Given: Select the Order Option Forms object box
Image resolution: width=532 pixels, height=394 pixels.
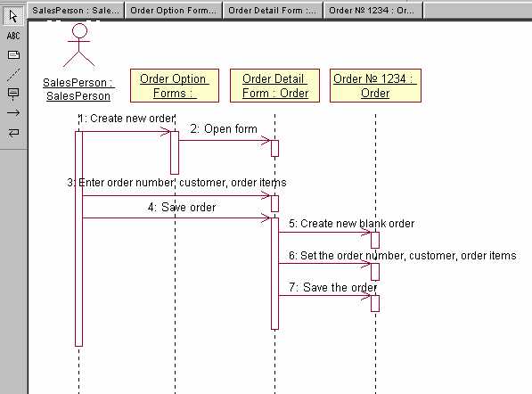Looking at the screenshot, I should pyautogui.click(x=175, y=86).
